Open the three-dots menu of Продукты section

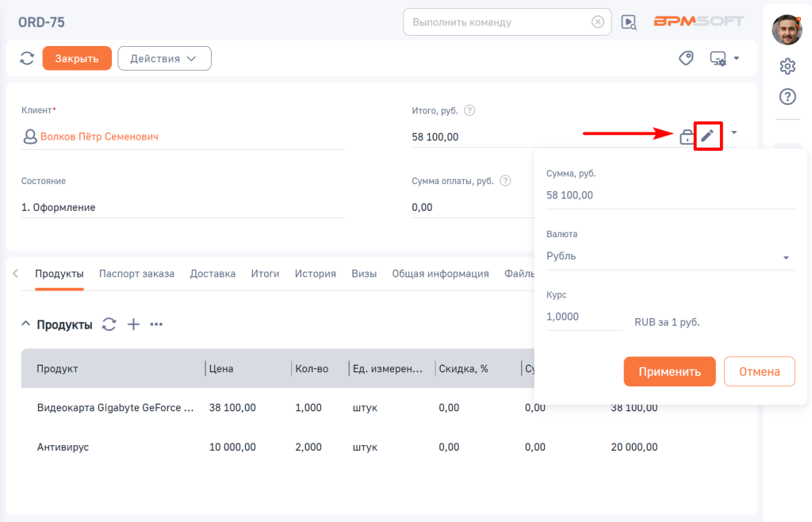tap(156, 324)
